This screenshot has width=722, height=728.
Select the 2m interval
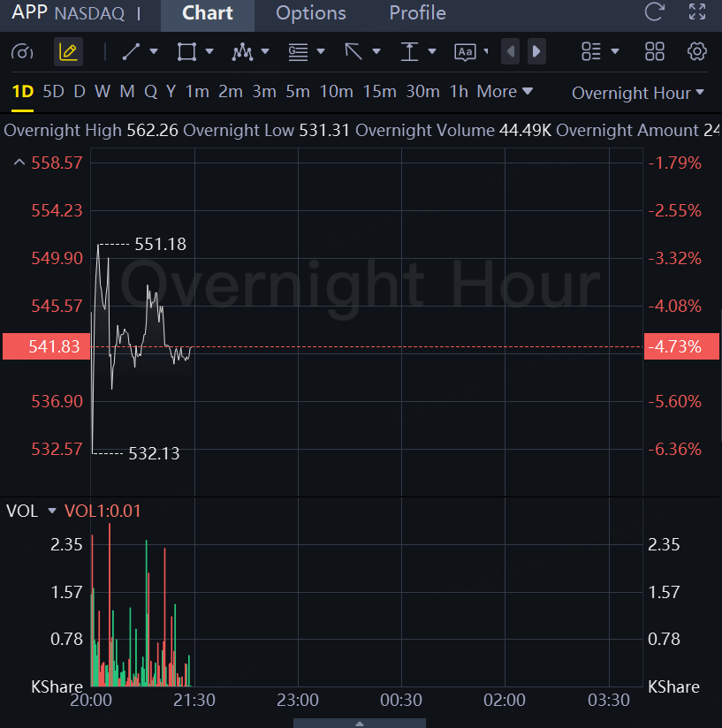click(x=231, y=92)
